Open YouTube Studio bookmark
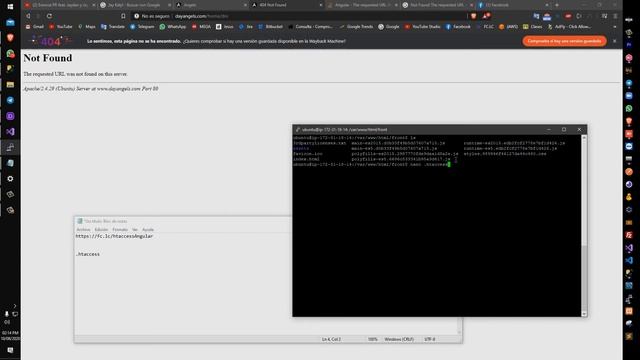The height and width of the screenshot is (360, 640). pyautogui.click(x=422, y=27)
